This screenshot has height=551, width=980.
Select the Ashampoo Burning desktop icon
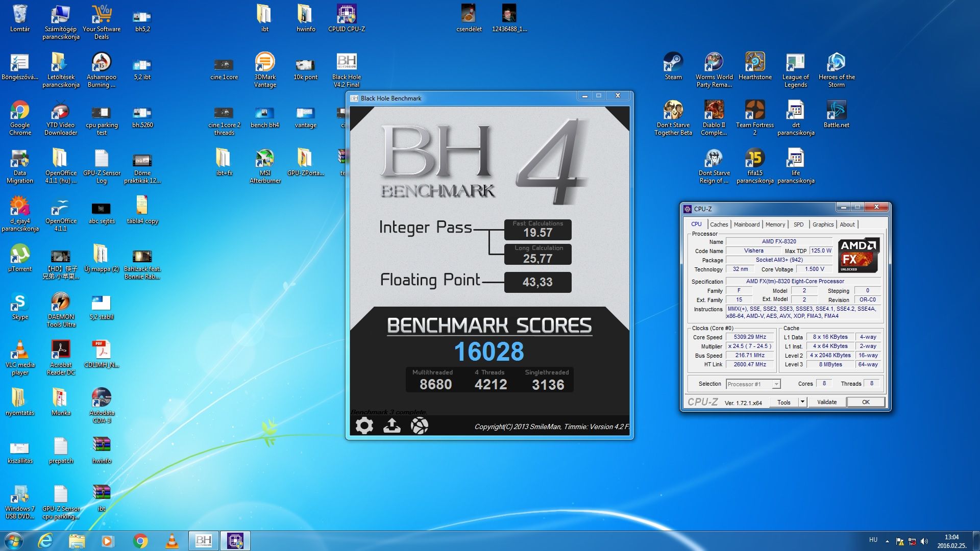pyautogui.click(x=102, y=70)
